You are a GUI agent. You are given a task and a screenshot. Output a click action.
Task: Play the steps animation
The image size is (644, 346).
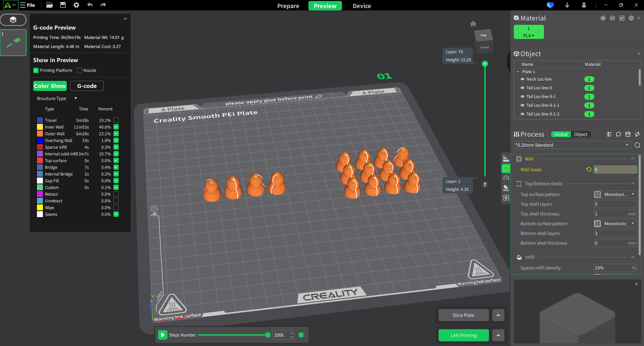point(162,335)
